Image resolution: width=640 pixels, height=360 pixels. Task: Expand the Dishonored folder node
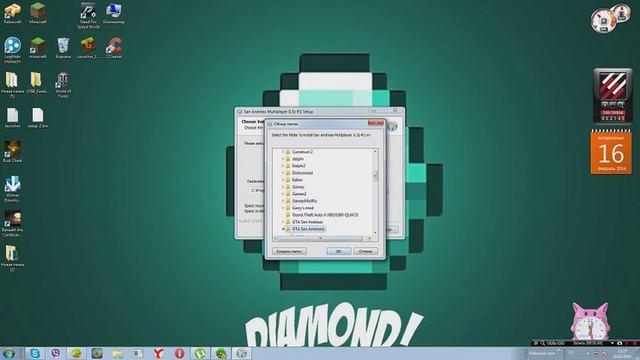tap(282, 173)
